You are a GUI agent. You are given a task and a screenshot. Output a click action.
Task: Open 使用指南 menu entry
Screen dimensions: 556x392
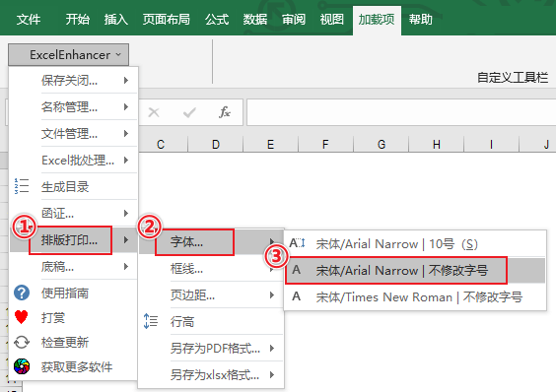(x=73, y=293)
